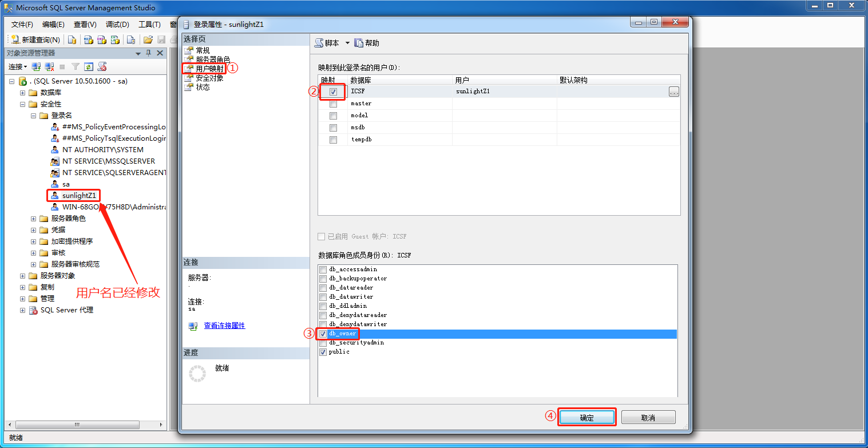The image size is (868, 448).
Task: Click the NT AUTHORITY\SYSTEM login icon
Action: click(55, 150)
